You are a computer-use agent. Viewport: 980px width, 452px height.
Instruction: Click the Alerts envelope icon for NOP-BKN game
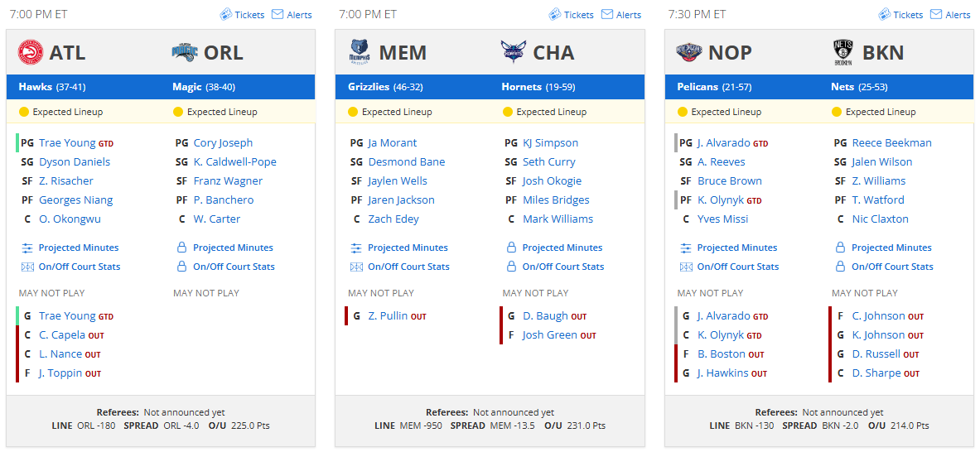tap(935, 14)
